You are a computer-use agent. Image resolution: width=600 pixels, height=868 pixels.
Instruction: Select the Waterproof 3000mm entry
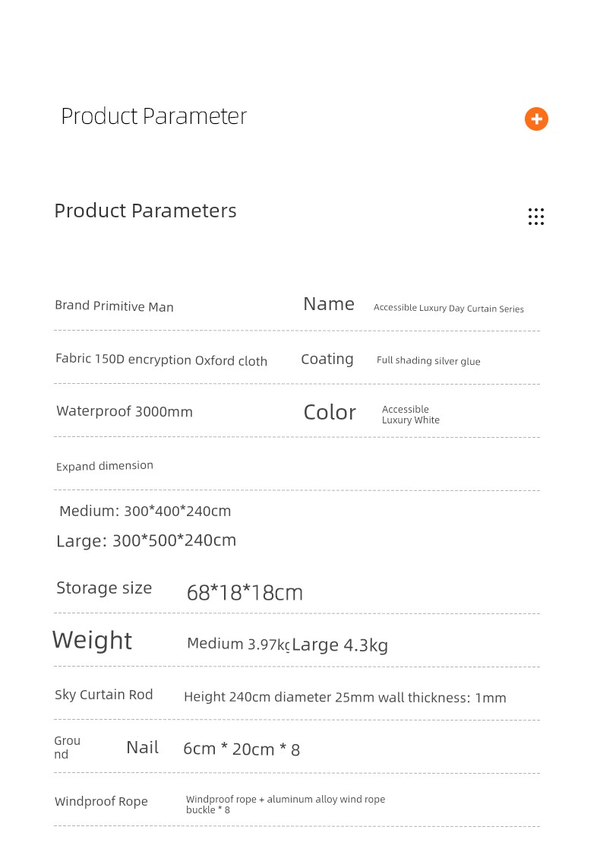[x=125, y=411]
